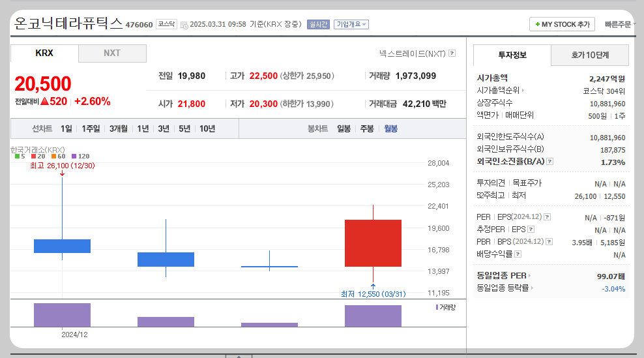
Task: Click the purple 거래량 legend marker
Action: tap(437, 307)
